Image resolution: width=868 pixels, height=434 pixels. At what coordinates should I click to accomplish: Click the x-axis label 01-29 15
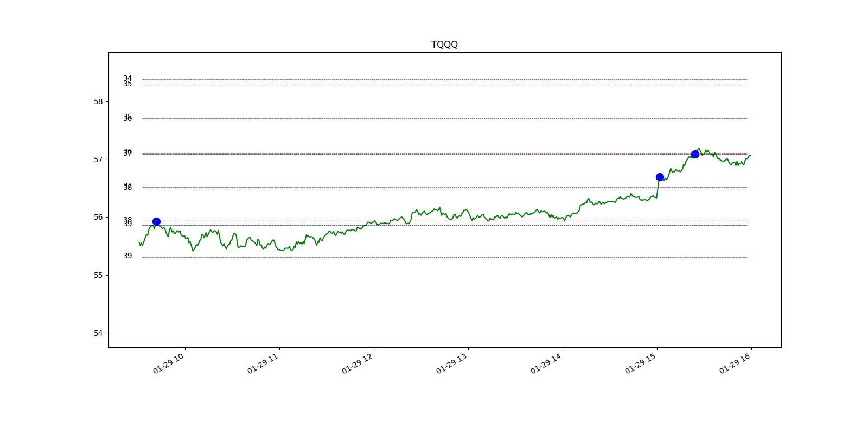click(x=641, y=363)
